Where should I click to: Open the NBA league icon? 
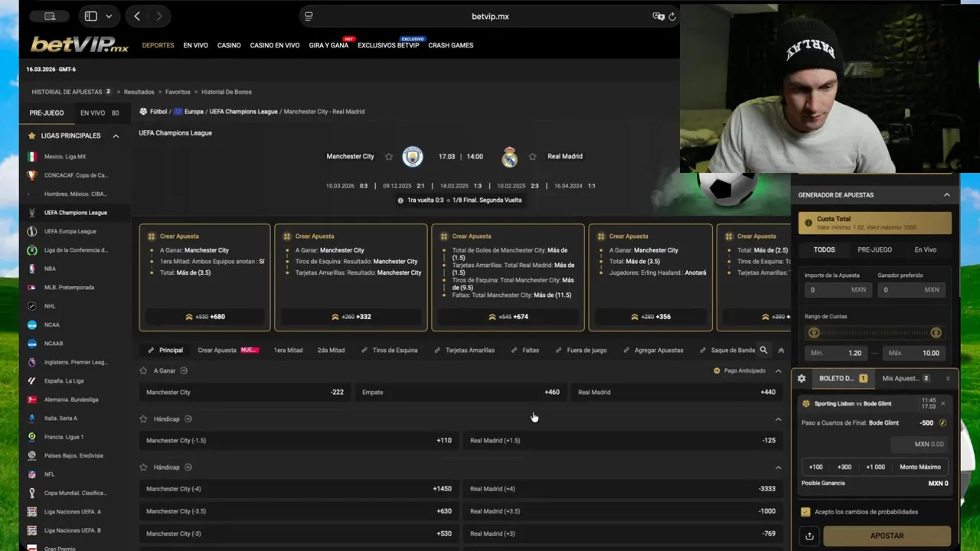coord(31,269)
